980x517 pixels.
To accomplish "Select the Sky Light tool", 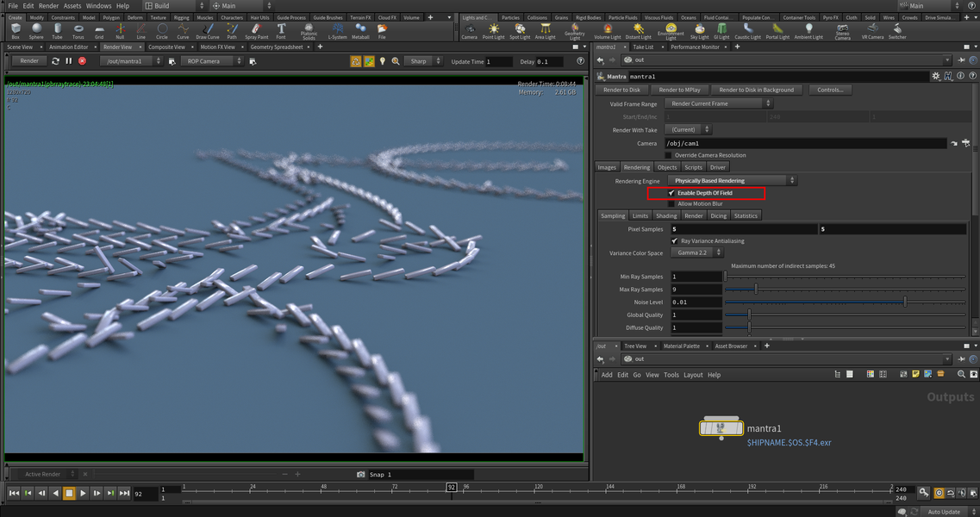I will point(699,31).
